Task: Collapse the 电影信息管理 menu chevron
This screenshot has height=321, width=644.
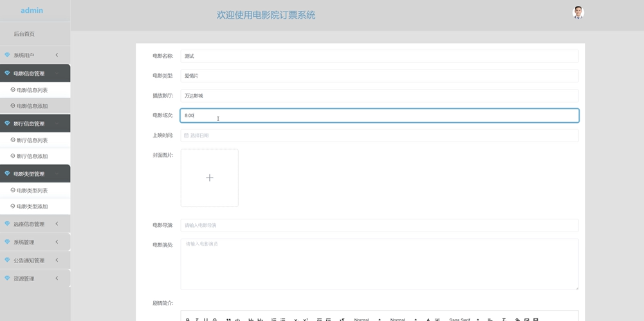Action: (x=57, y=73)
